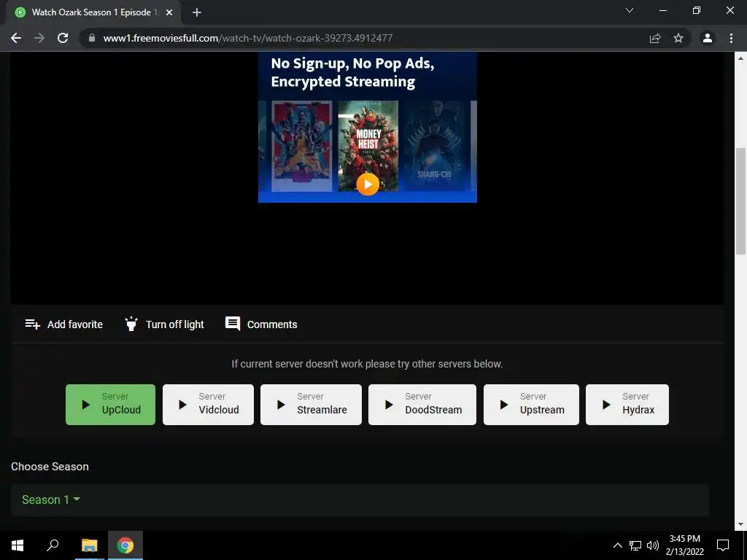The width and height of the screenshot is (747, 560).
Task: Click the server help message text
Action: click(x=367, y=364)
